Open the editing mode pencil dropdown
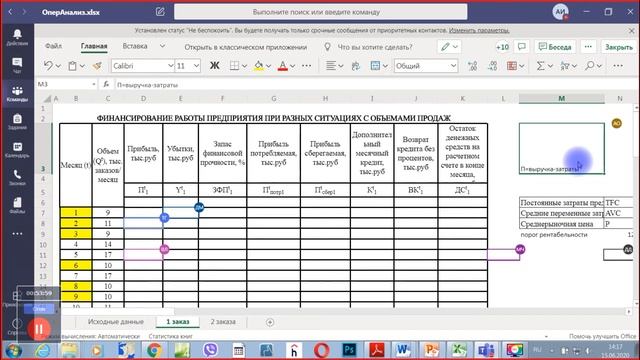 coord(449,47)
